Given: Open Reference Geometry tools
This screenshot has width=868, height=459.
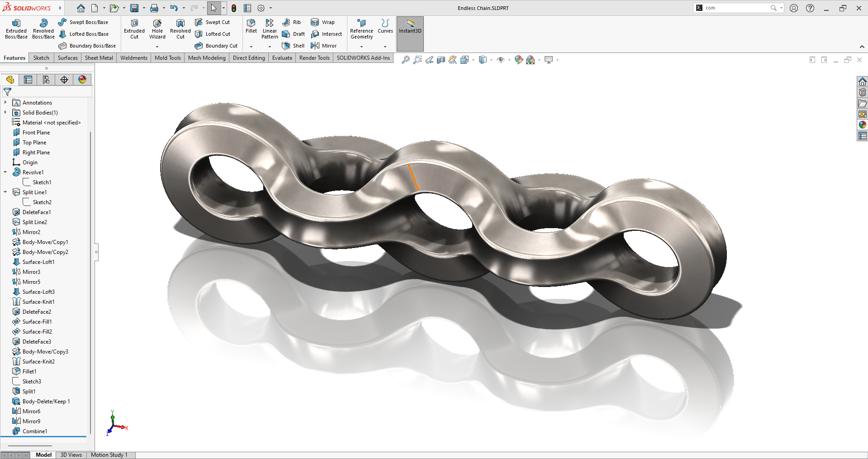Looking at the screenshot, I should coord(361,29).
